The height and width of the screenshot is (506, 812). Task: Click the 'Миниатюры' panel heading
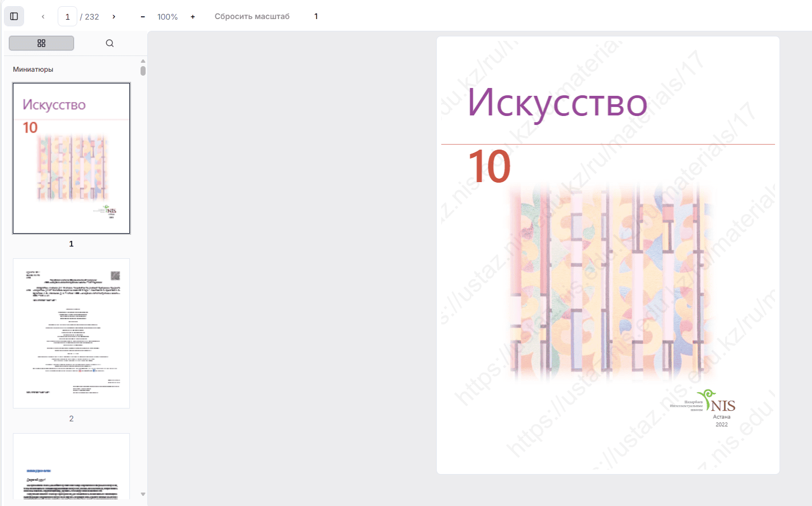pos(33,69)
